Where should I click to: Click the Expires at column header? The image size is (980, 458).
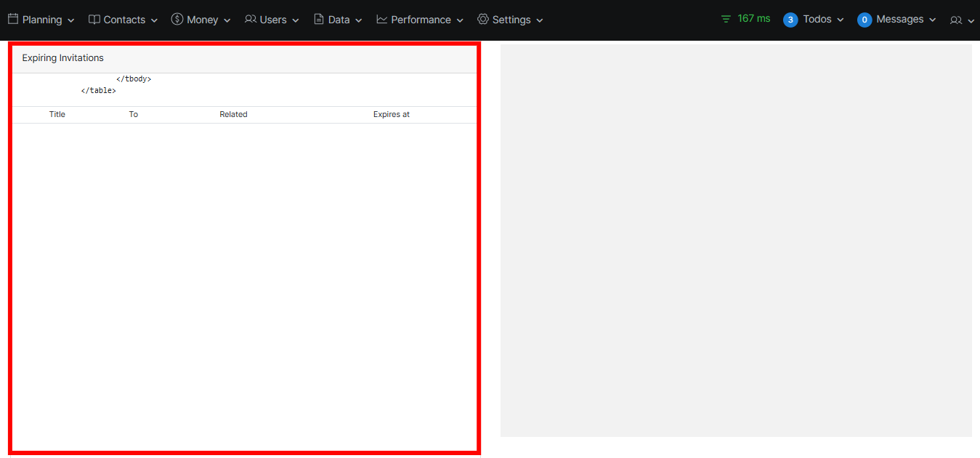[x=392, y=114]
